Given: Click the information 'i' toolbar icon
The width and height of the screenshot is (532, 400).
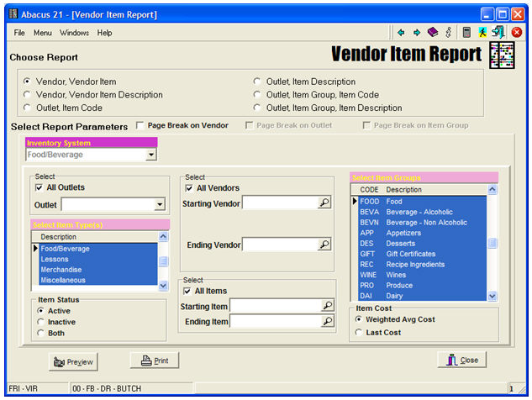Looking at the screenshot, I should coord(449,33).
